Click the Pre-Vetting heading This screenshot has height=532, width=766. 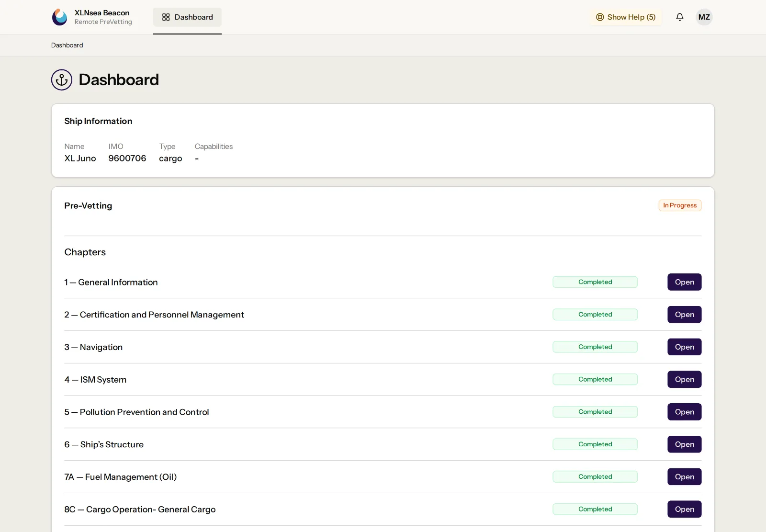point(88,206)
